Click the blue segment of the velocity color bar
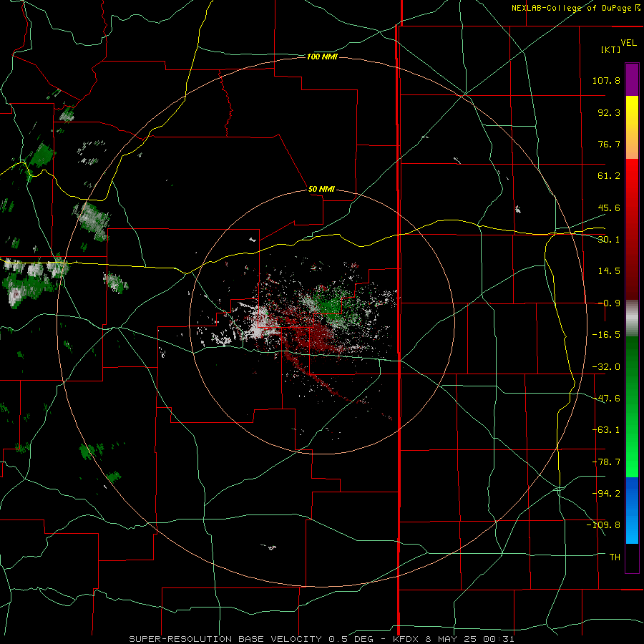The height and width of the screenshot is (644, 644). 632,510
